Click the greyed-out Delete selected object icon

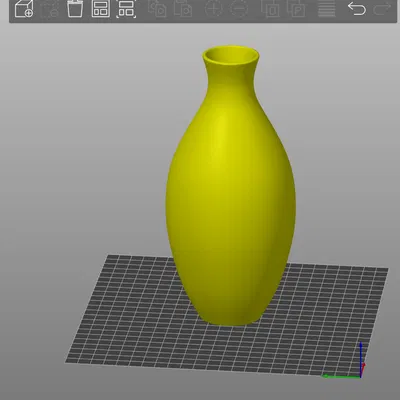click(49, 8)
